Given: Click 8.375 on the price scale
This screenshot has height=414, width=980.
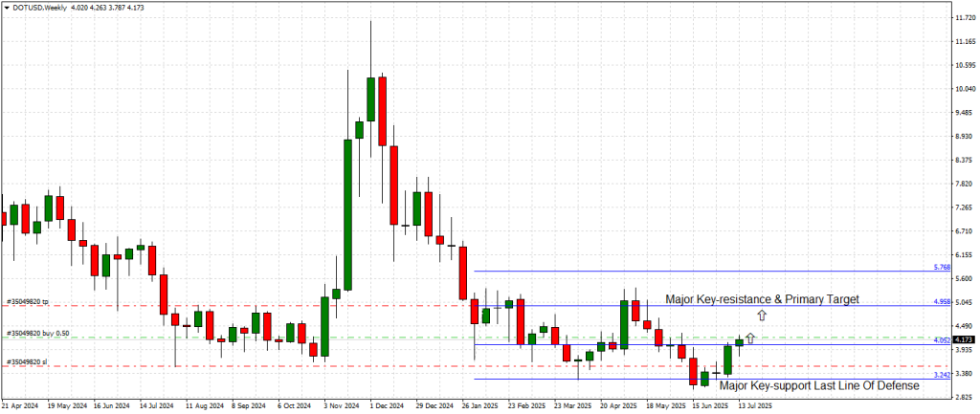Looking at the screenshot, I should (966, 161).
